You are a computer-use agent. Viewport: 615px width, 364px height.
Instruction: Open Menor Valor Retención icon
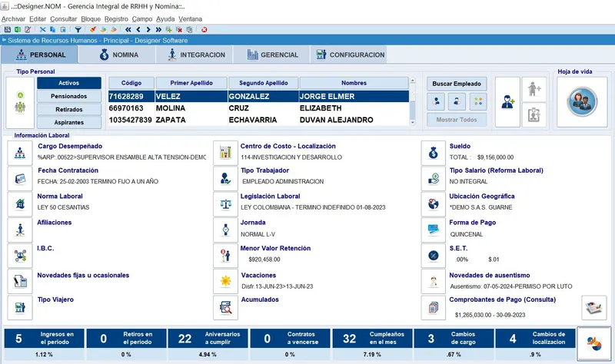click(225, 256)
